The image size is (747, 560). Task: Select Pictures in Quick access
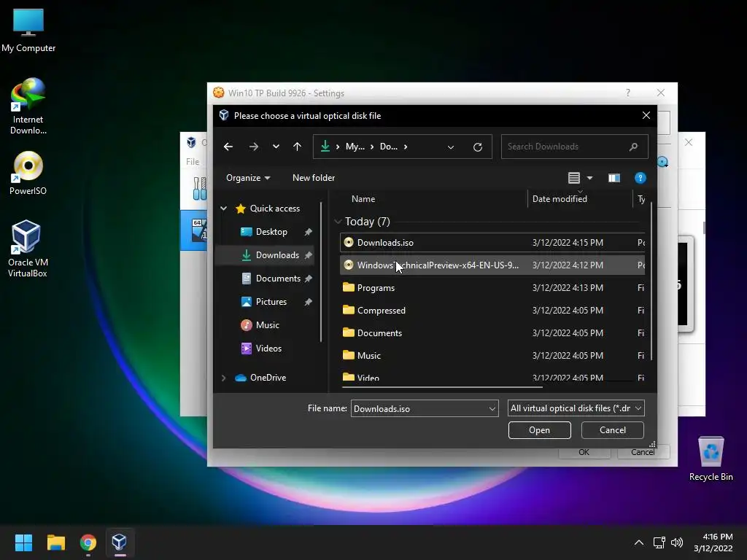tap(271, 302)
